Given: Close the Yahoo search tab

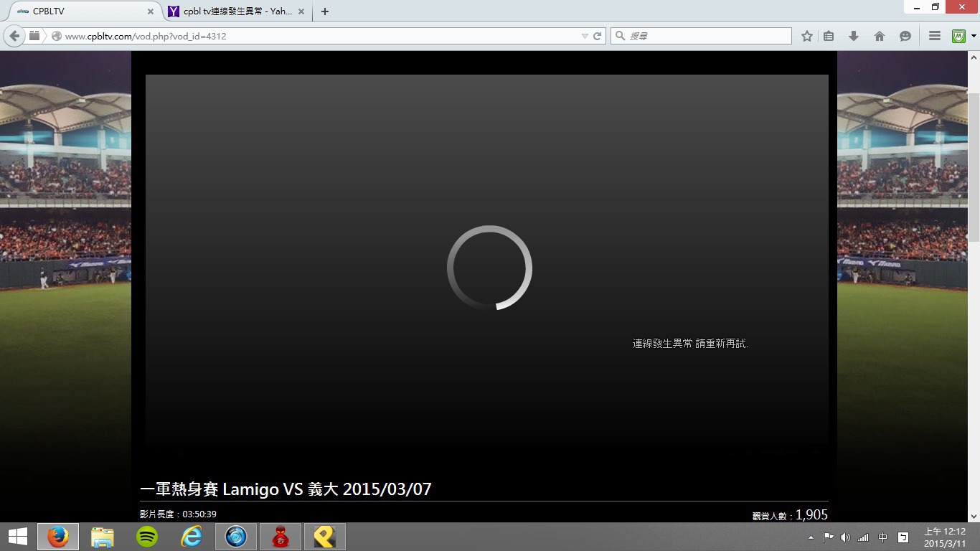Looking at the screenshot, I should coord(301,11).
